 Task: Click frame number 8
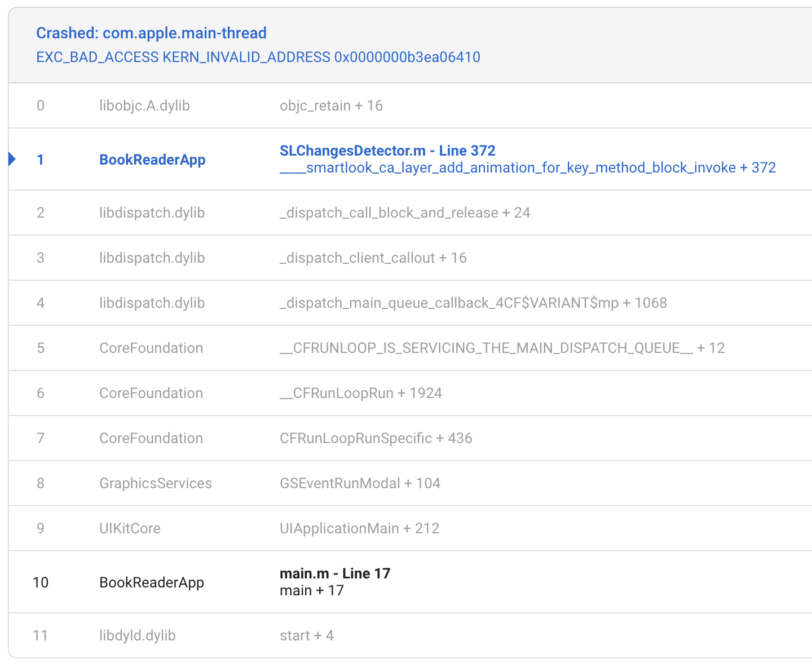click(x=41, y=483)
